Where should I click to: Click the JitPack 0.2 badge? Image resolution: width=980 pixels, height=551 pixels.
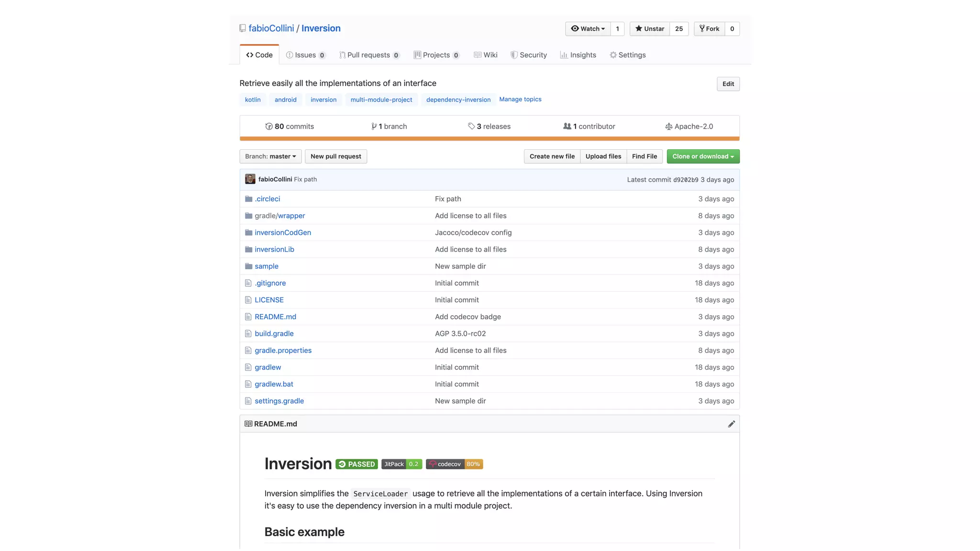(x=401, y=464)
